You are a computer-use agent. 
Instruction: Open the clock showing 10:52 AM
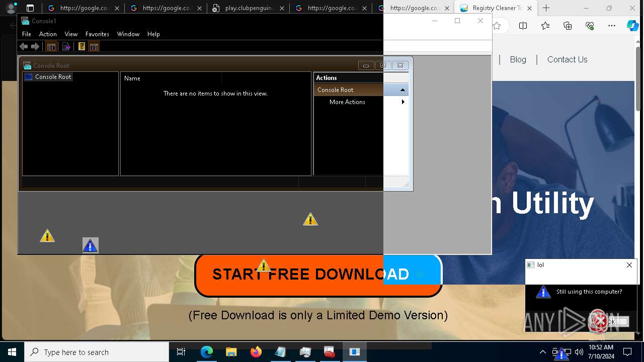tap(601, 352)
